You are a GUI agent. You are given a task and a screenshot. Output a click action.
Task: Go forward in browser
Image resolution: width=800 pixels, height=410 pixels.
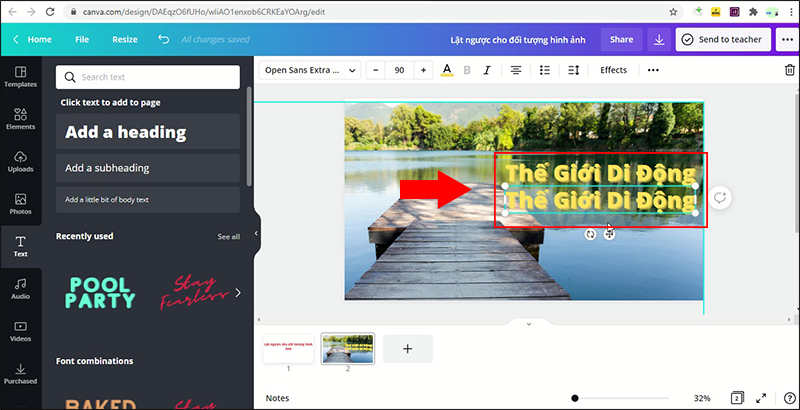coord(31,11)
